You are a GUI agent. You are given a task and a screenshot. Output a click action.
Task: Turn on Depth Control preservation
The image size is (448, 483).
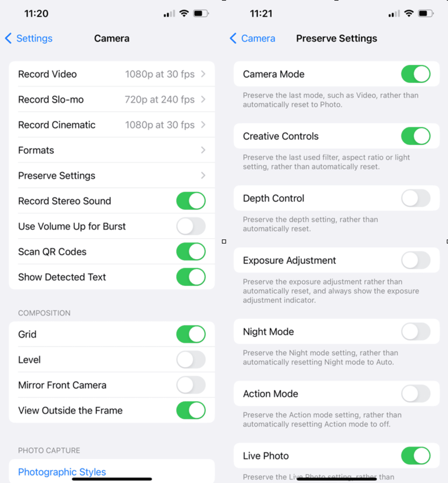point(416,198)
